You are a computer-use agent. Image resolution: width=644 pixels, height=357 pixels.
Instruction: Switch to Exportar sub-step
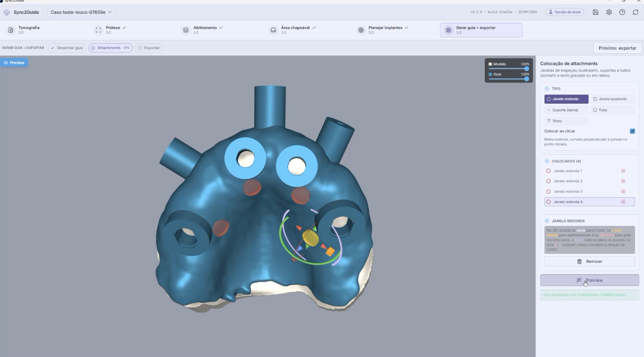[149, 48]
